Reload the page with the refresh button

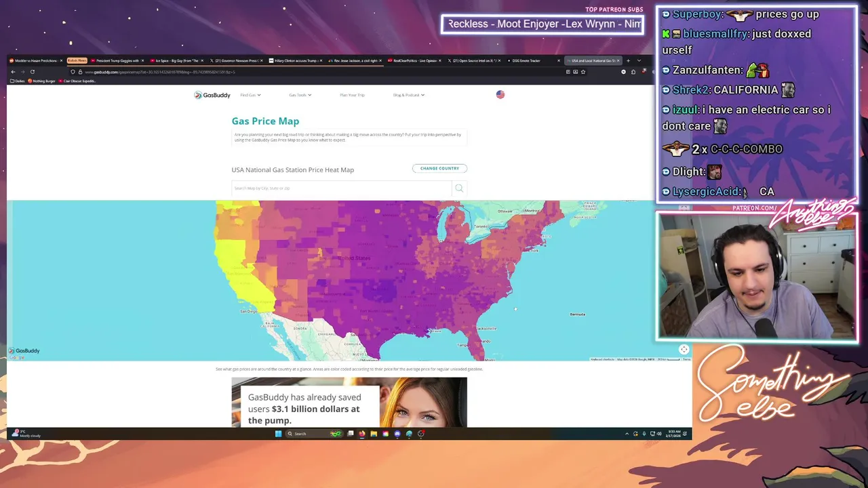(32, 72)
